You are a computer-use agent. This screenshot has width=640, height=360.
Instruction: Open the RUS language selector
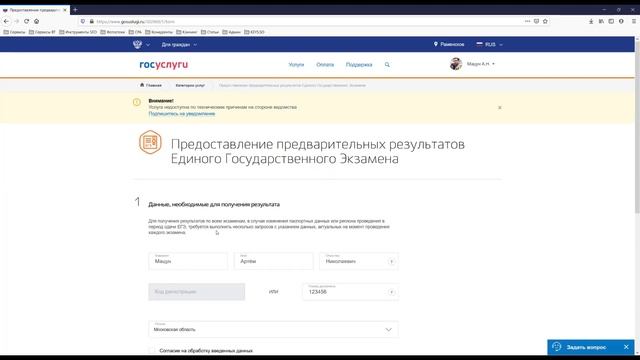point(489,44)
